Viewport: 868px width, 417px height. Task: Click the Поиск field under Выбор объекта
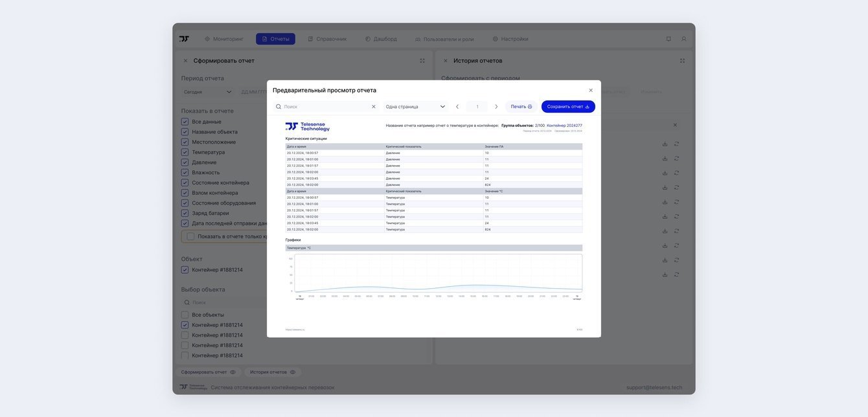tap(225, 302)
